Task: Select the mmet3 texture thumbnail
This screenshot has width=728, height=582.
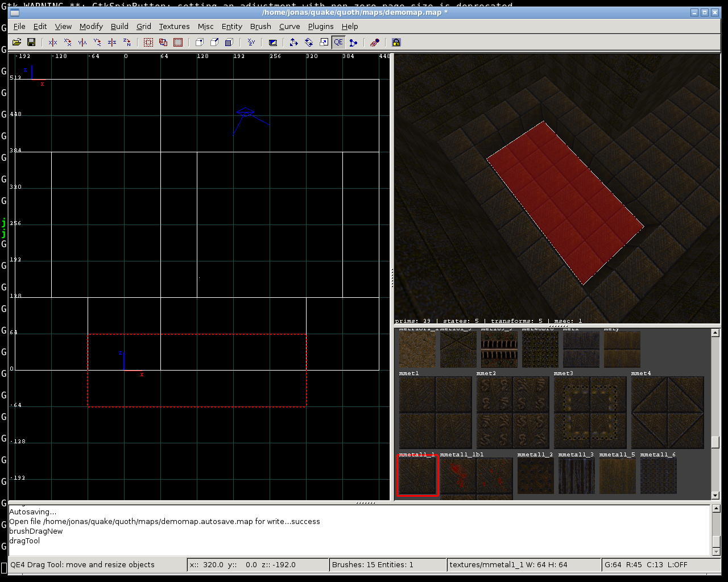Action: point(590,413)
